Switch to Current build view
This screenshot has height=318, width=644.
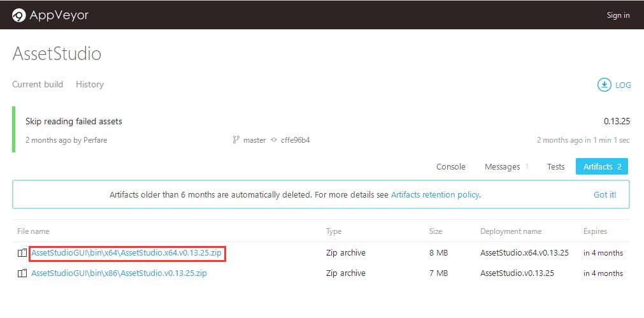tap(38, 84)
